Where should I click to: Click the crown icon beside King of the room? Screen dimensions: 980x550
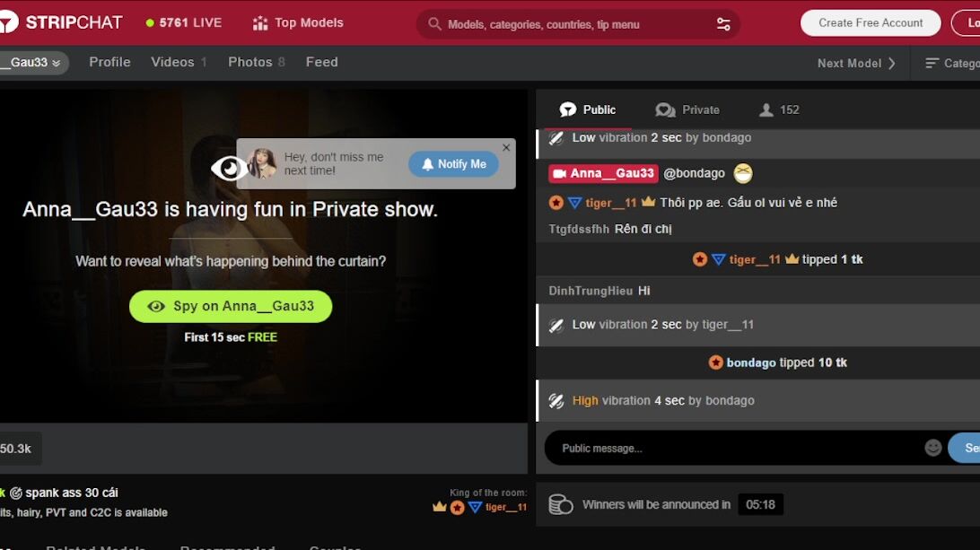coord(440,507)
